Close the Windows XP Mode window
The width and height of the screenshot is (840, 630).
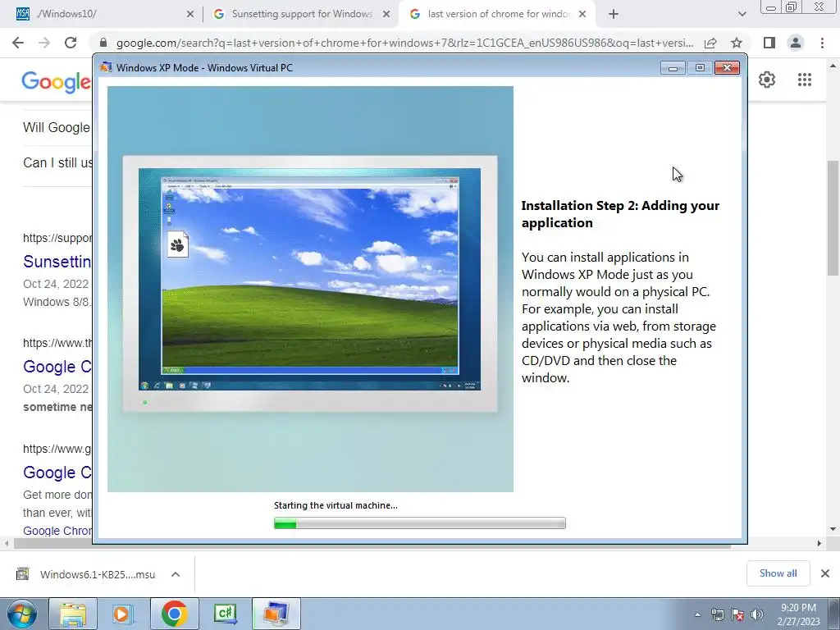tap(727, 67)
